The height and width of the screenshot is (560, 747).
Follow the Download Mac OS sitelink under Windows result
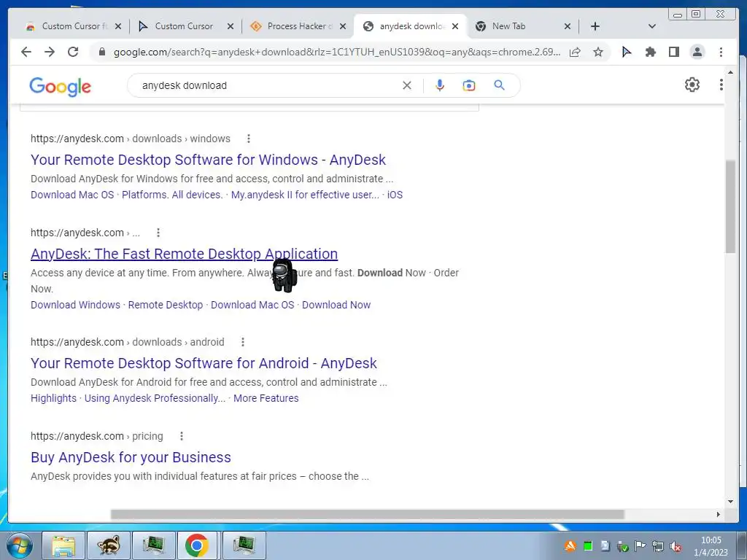(x=72, y=195)
